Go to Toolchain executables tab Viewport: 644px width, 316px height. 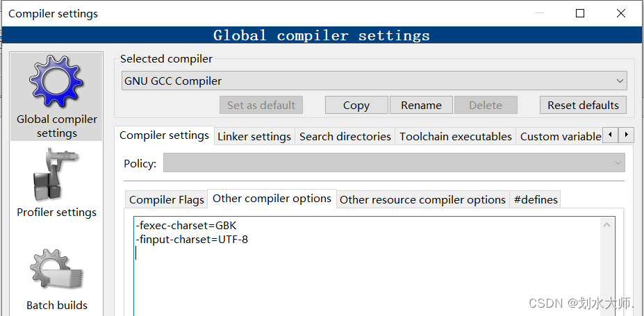click(x=455, y=136)
